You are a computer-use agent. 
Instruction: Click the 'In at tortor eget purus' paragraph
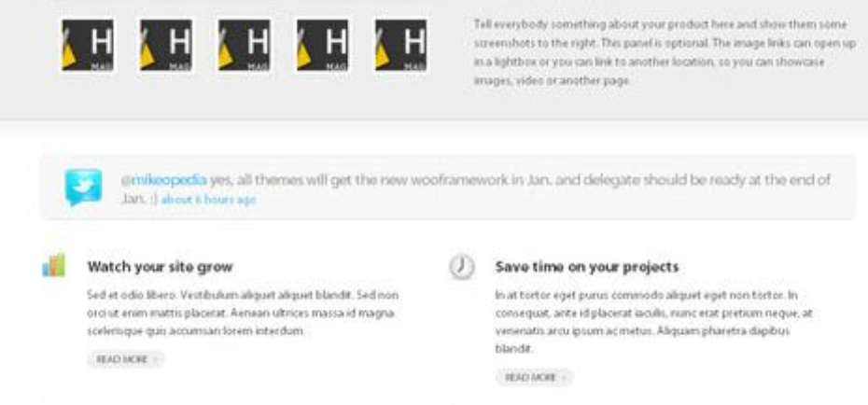(x=653, y=322)
